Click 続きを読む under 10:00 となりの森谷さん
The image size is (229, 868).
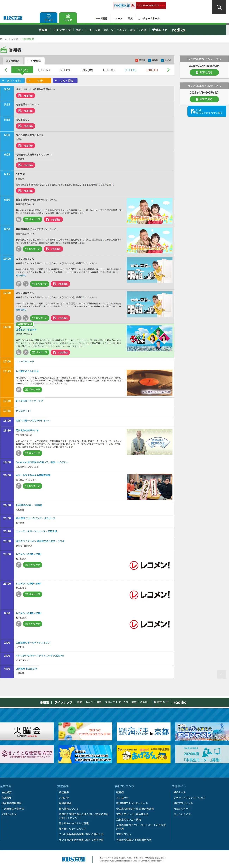[21, 275]
